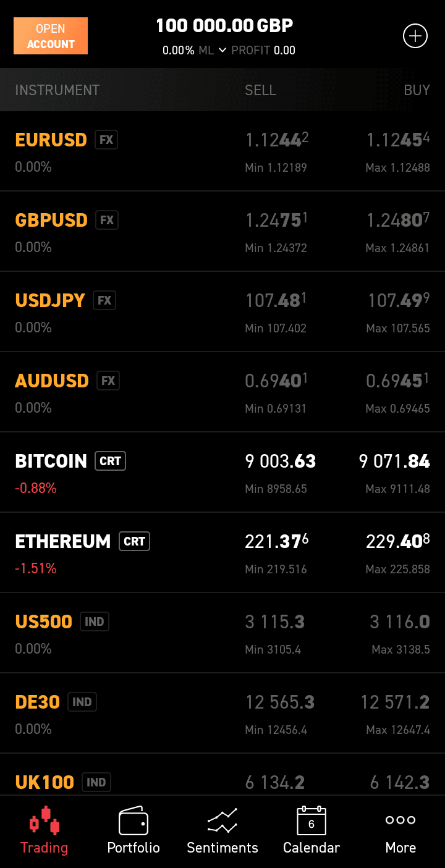Select the GBPUSD instrument row
The image size is (445, 868).
tap(51, 220)
